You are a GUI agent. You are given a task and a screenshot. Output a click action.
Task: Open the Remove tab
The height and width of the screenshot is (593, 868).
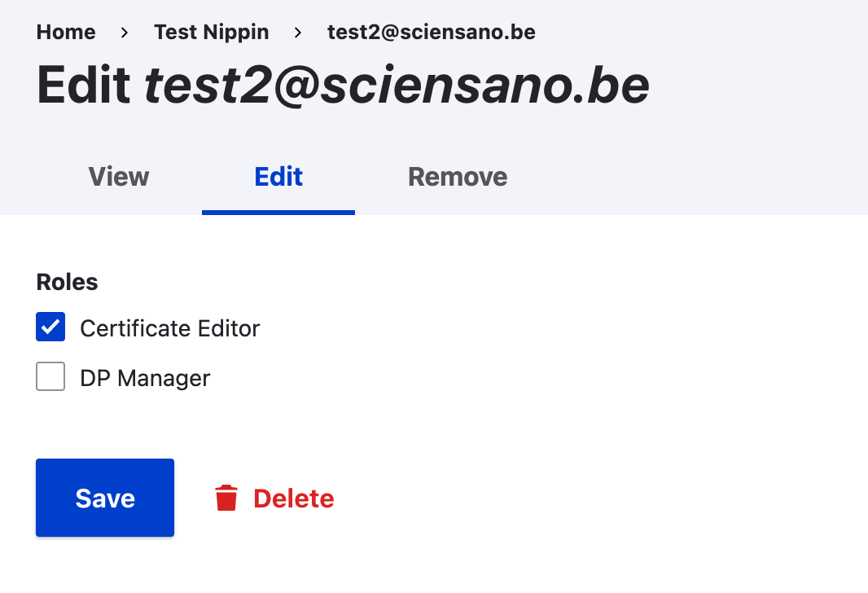point(458,177)
